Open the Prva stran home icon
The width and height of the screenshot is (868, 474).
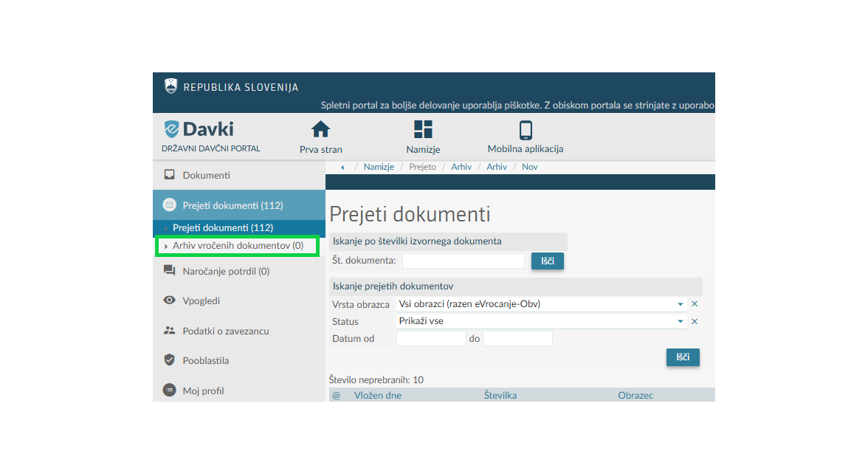click(320, 130)
